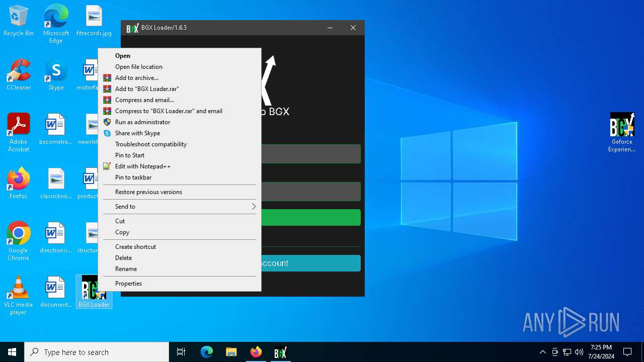644x362 pixels.
Task: Open volume control in system tray
Action: pos(579,352)
